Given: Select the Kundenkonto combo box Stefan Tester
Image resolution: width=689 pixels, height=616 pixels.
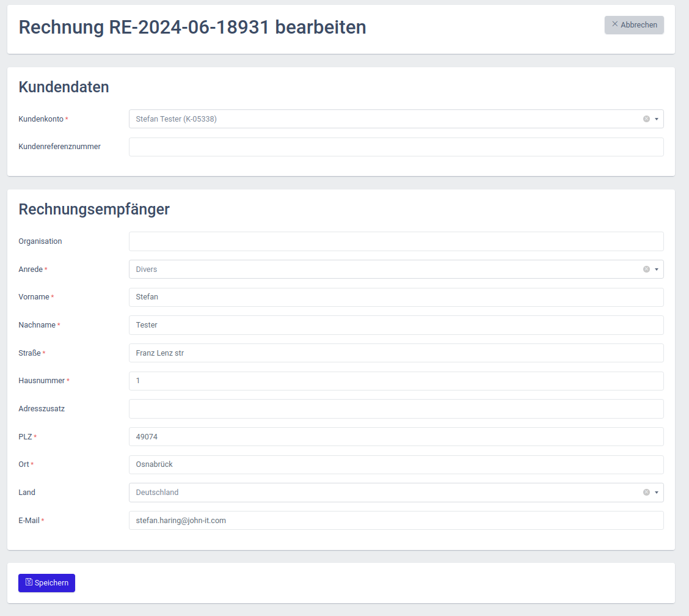Looking at the screenshot, I should (396, 119).
